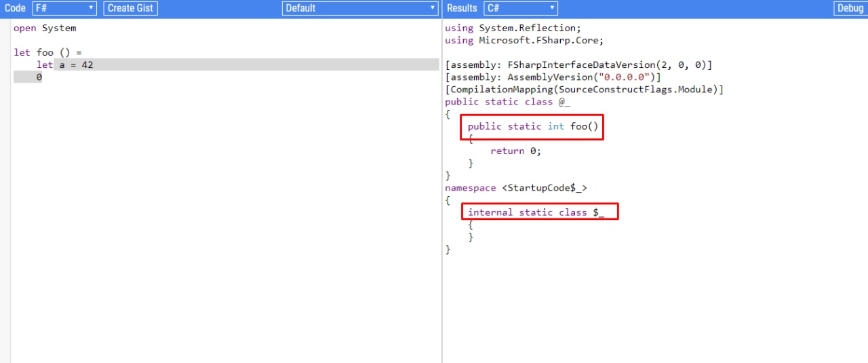Click the AssemblyVersion("0.0.0.0") line

coord(553,77)
